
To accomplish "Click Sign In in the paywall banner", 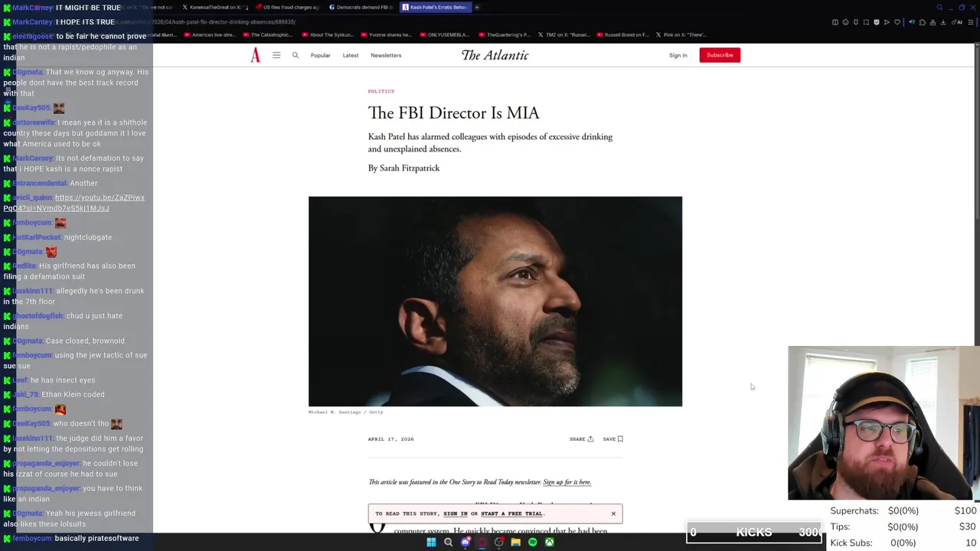I will tap(455, 514).
